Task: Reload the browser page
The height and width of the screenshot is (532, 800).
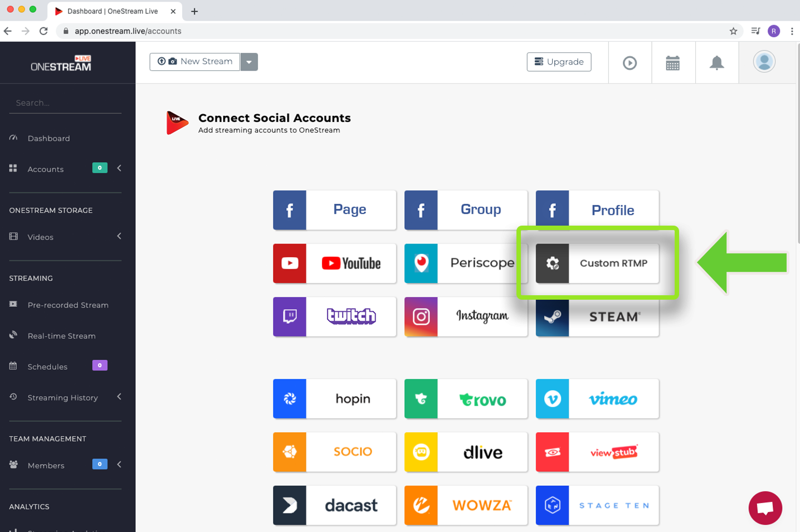Action: pos(43,31)
